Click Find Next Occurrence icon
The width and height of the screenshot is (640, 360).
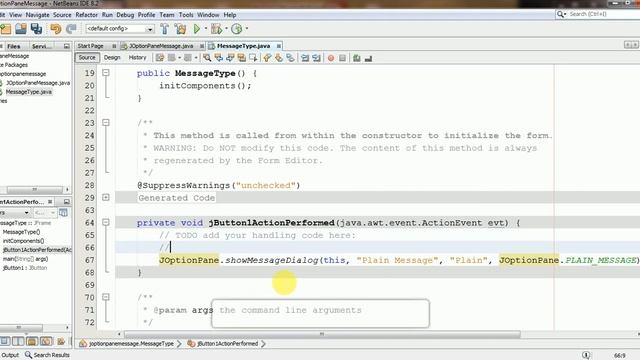[x=230, y=58]
